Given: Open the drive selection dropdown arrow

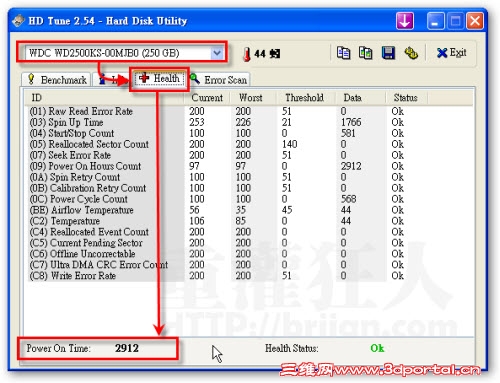Looking at the screenshot, I should 217,53.
